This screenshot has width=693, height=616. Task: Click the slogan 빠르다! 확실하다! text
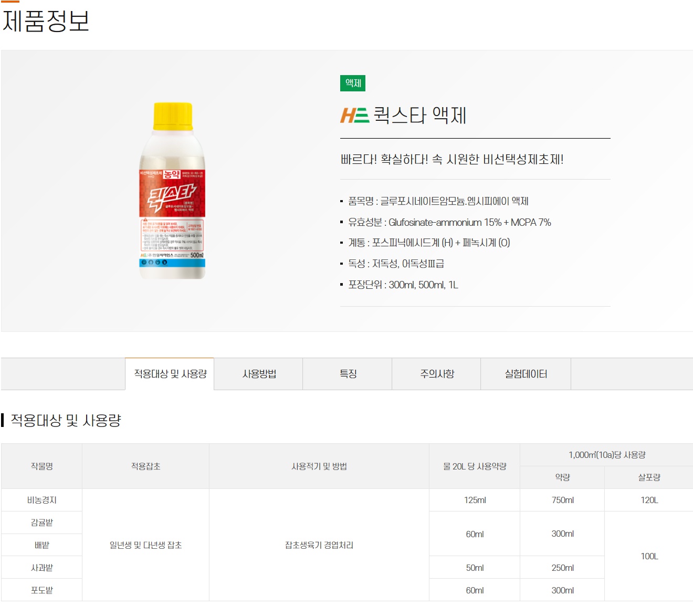(452, 159)
